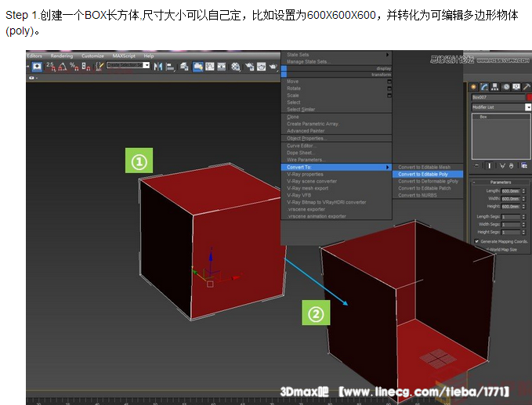This screenshot has width=532, height=405.
Task: Select the Align tool icon
Action: (x=170, y=67)
